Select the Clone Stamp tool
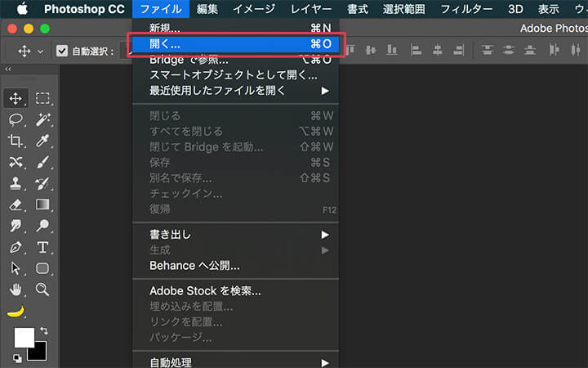The height and width of the screenshot is (368, 588). 16,183
